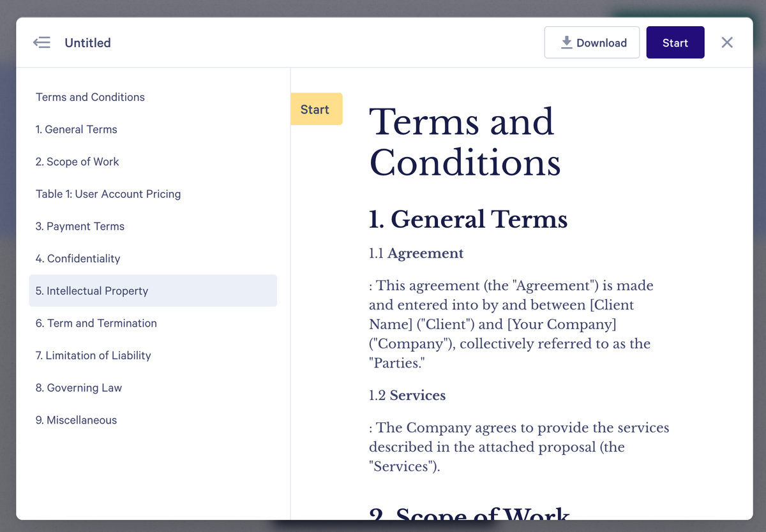The width and height of the screenshot is (766, 532).
Task: Click the download arrow icon
Action: 566,42
